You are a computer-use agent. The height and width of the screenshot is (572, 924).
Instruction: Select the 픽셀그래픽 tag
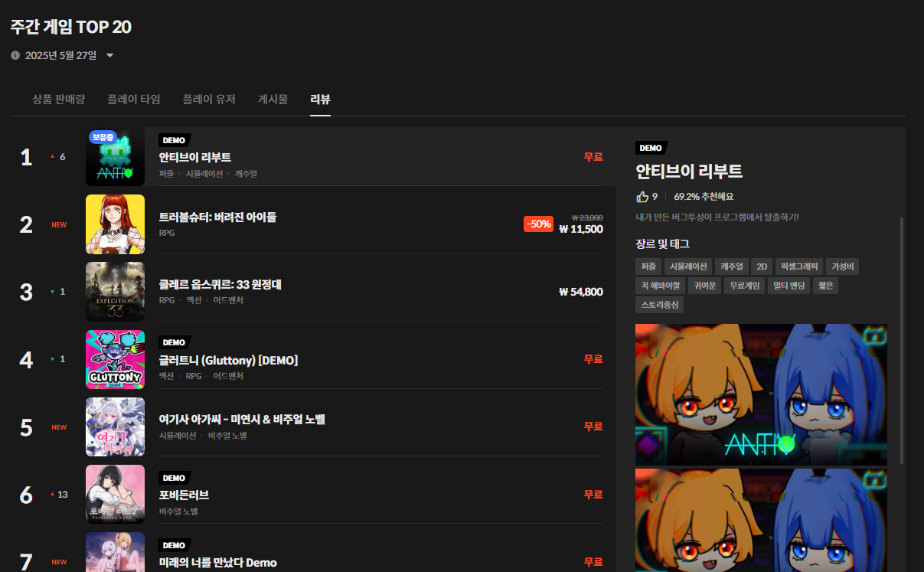point(799,266)
